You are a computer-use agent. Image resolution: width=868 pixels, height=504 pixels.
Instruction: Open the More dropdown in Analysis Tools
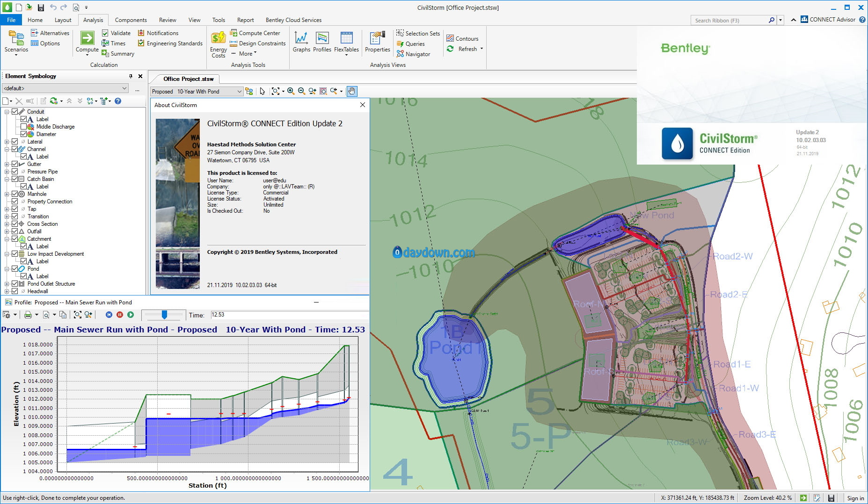point(244,54)
